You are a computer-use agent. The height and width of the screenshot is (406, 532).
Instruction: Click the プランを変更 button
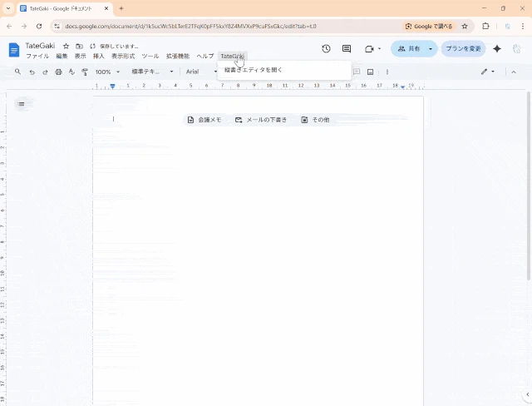click(x=463, y=49)
